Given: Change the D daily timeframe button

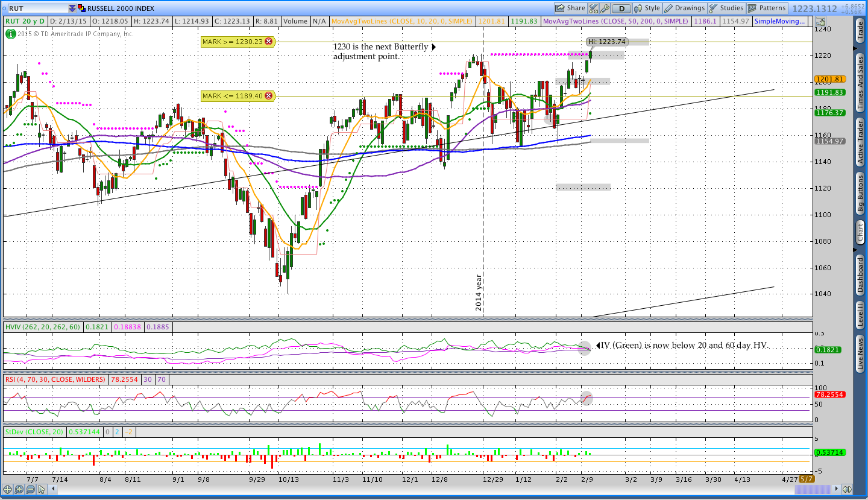Looking at the screenshot, I should pyautogui.click(x=622, y=8).
